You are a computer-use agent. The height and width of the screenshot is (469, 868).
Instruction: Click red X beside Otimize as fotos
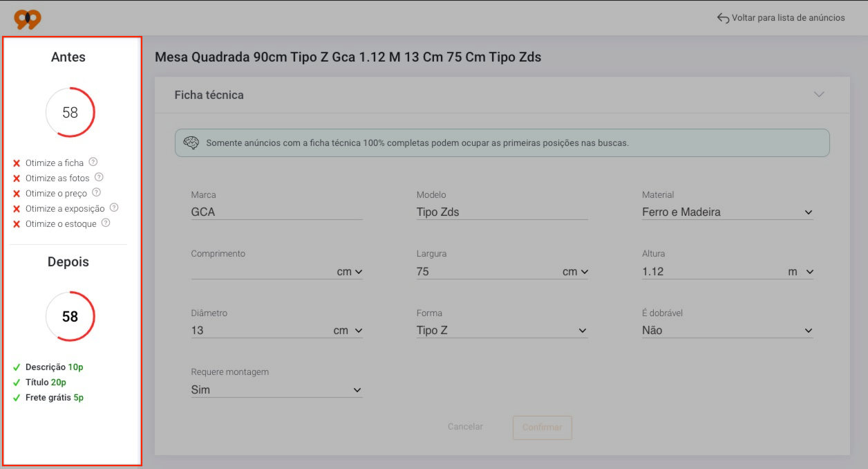(17, 178)
